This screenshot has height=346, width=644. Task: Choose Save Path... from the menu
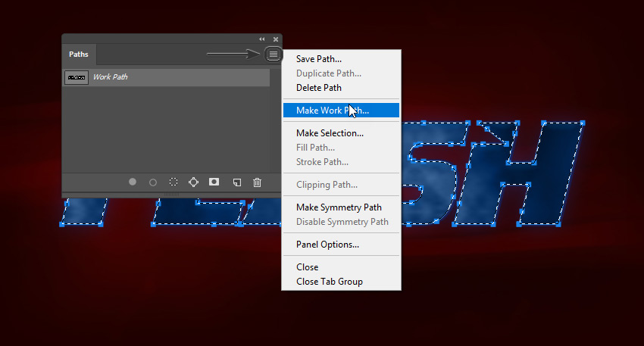click(x=318, y=59)
